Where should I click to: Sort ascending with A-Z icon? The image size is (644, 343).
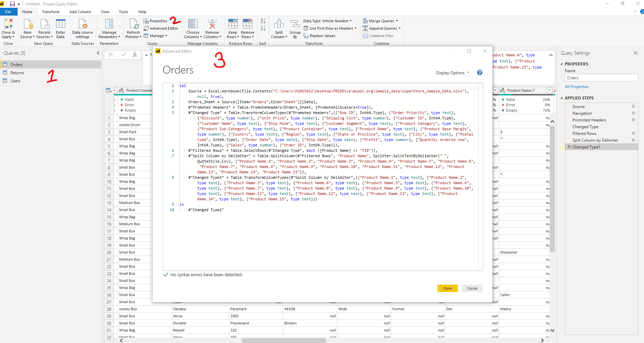pyautogui.click(x=263, y=21)
